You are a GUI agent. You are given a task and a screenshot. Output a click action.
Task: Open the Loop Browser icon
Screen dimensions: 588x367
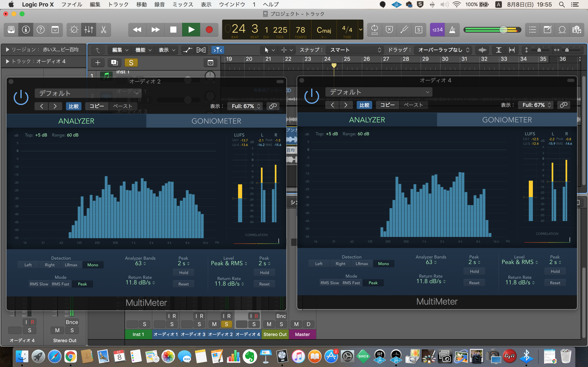[x=562, y=30]
